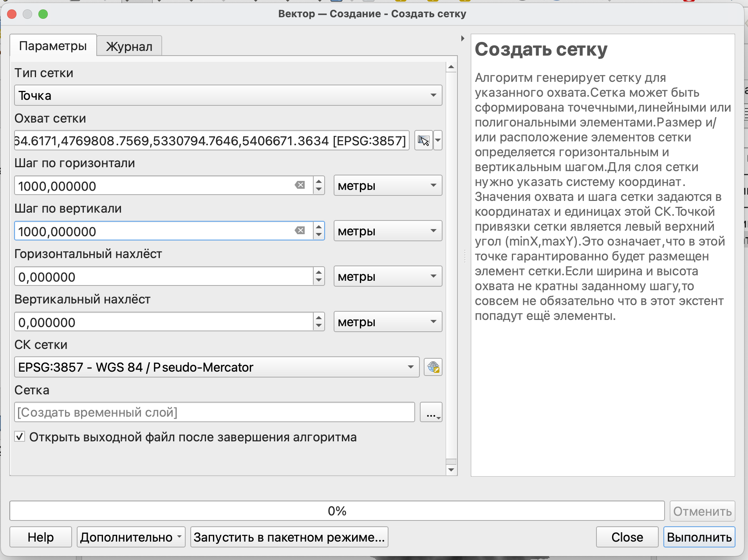Clear the vertical spacing value
The height and width of the screenshot is (560, 748).
point(300,231)
